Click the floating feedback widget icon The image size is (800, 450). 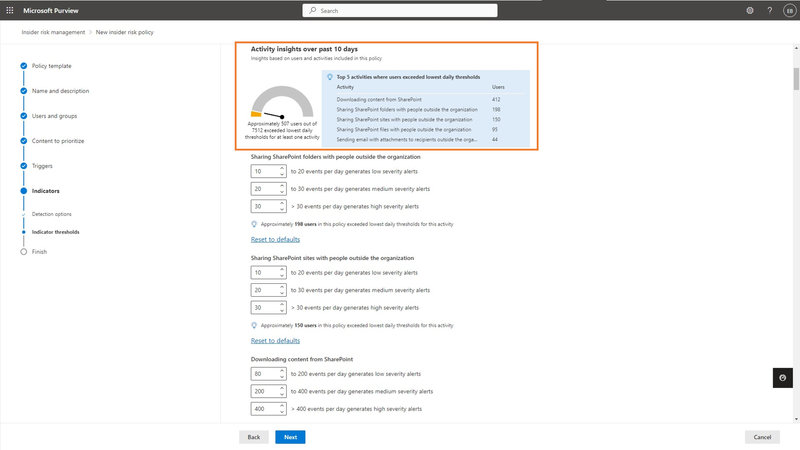(782, 378)
